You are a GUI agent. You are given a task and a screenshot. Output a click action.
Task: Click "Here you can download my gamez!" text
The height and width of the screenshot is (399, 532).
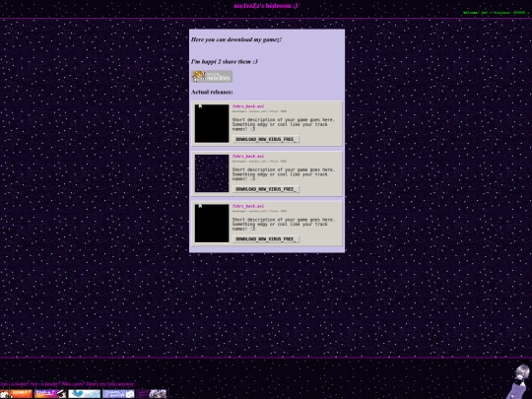pos(236,39)
